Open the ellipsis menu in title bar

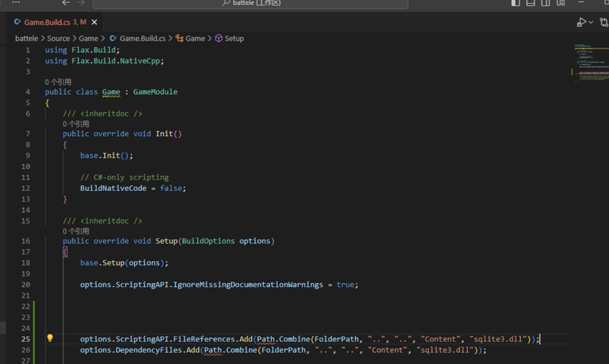coord(16,4)
